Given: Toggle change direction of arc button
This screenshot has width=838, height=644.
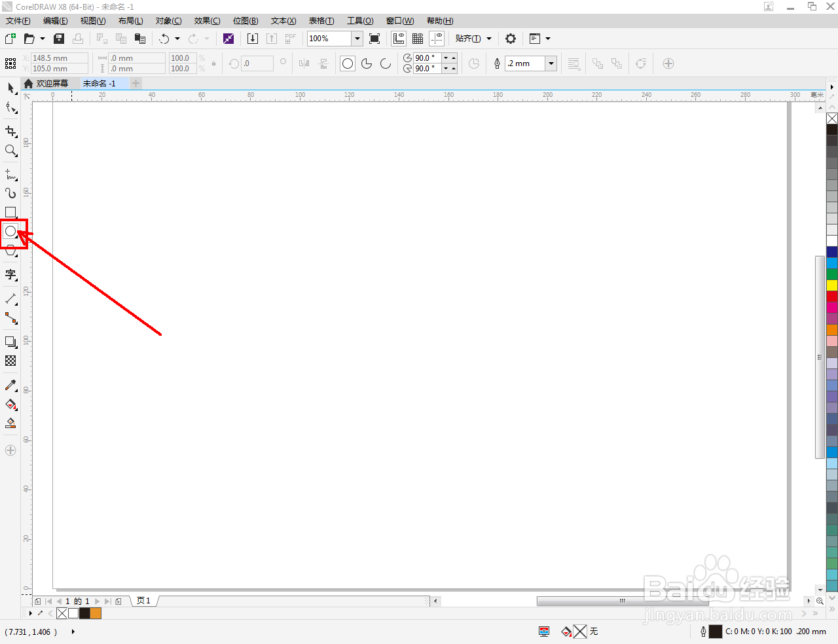Looking at the screenshot, I should (474, 63).
